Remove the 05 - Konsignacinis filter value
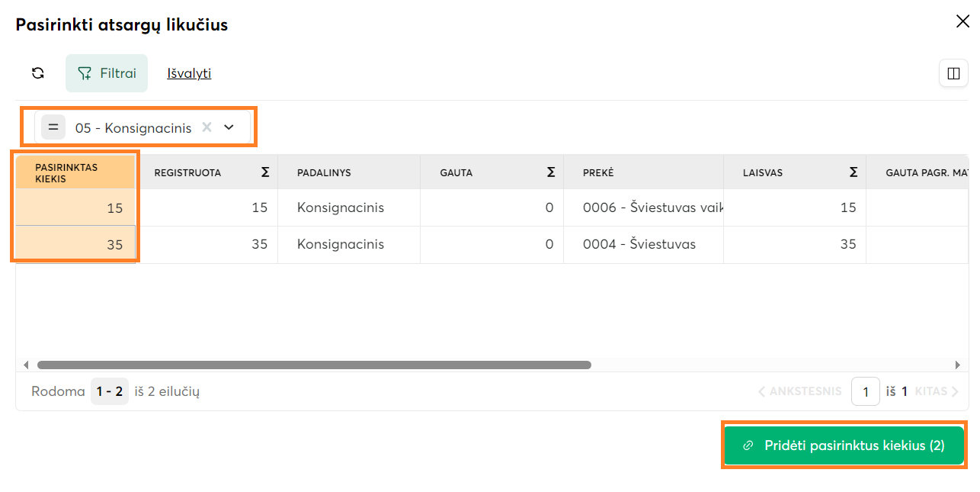Screen dimensions: 980x492 pyautogui.click(x=207, y=127)
